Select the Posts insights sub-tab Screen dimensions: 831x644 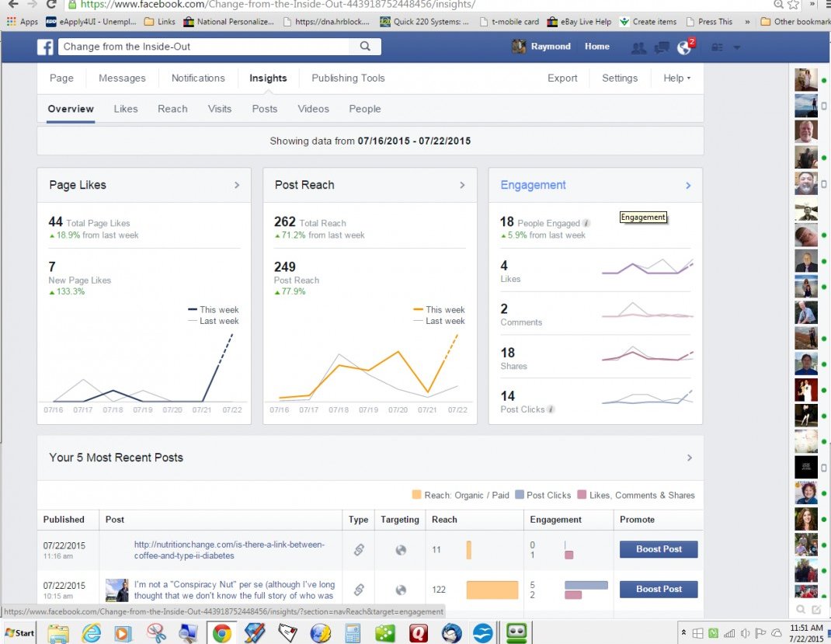point(265,109)
